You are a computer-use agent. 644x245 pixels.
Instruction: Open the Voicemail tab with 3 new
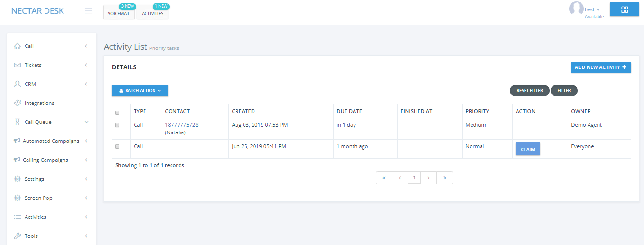[119, 13]
